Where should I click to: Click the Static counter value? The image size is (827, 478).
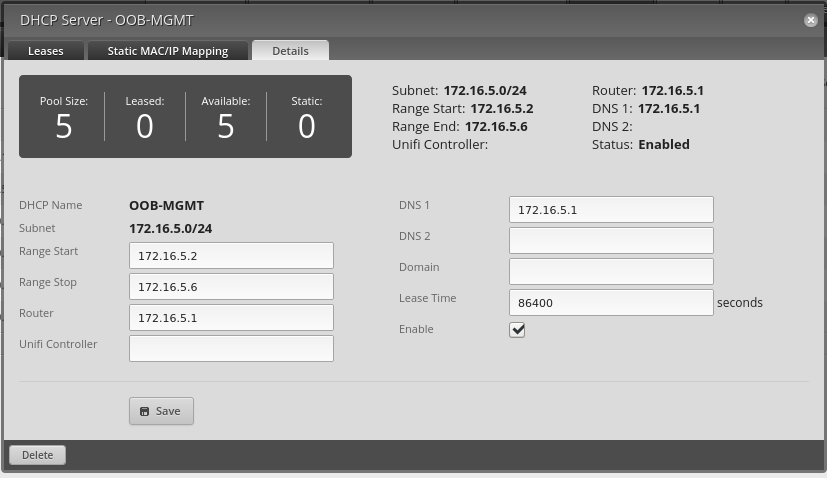coord(307,127)
